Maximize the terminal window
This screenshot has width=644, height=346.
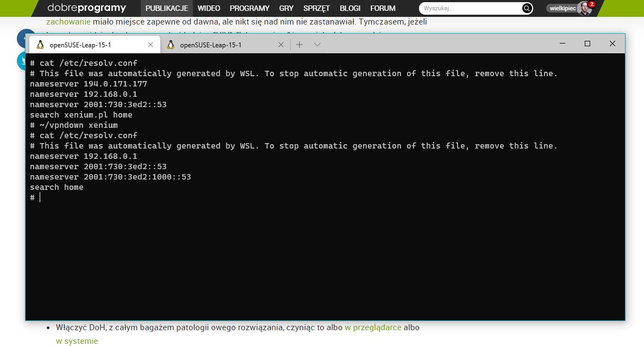587,44
